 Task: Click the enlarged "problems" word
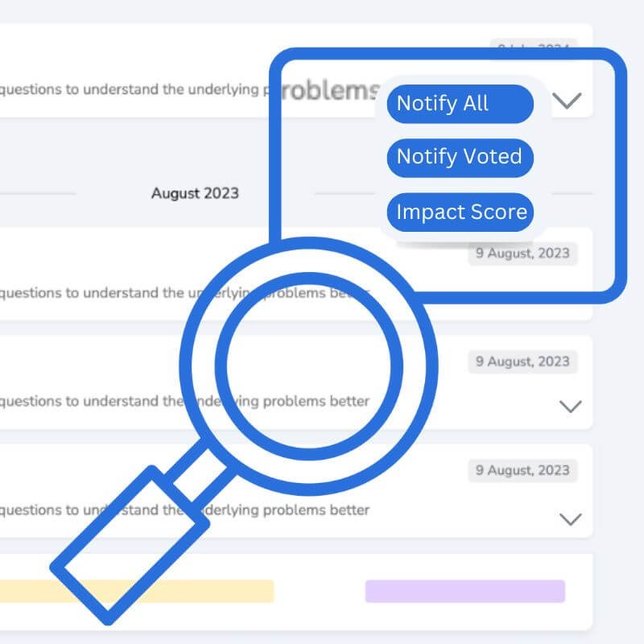click(328, 91)
